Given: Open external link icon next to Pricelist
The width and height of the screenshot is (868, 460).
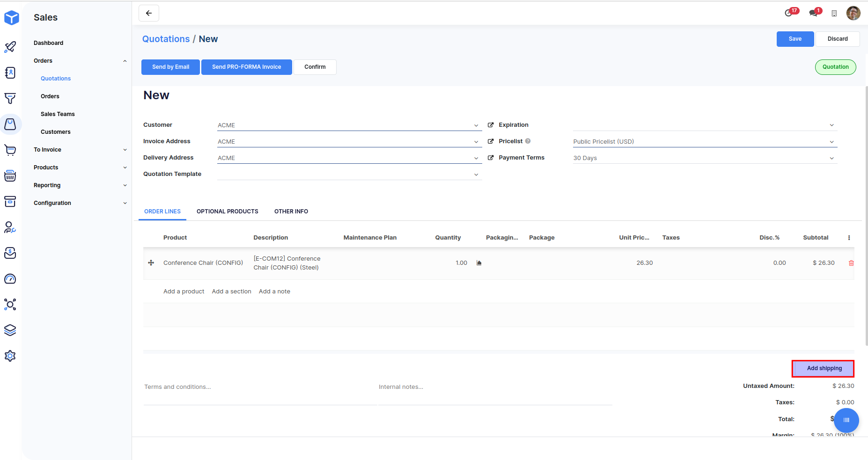Looking at the screenshot, I should (491, 141).
